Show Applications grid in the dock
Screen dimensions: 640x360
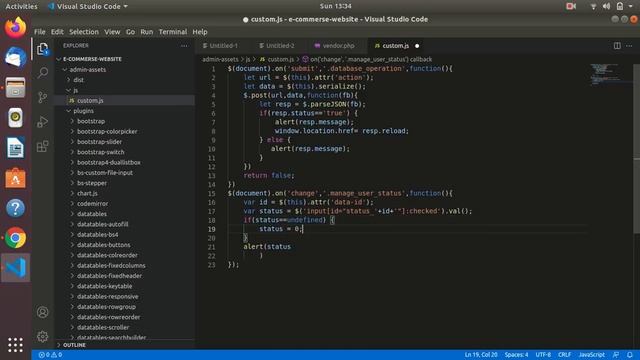click(16, 345)
